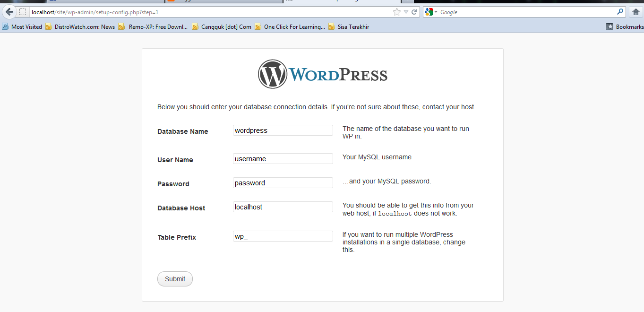Click the search magnifier icon
Viewport: 644px width, 312px height.
tap(619, 12)
